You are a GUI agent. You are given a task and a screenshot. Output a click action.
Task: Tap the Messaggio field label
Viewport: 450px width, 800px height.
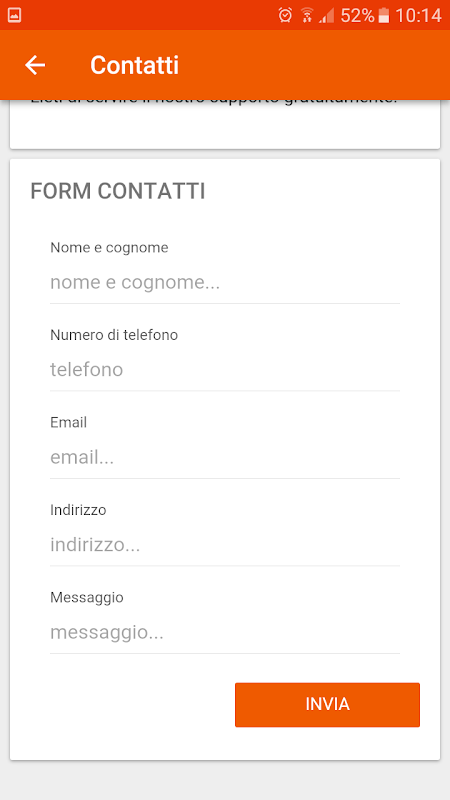coord(87,597)
